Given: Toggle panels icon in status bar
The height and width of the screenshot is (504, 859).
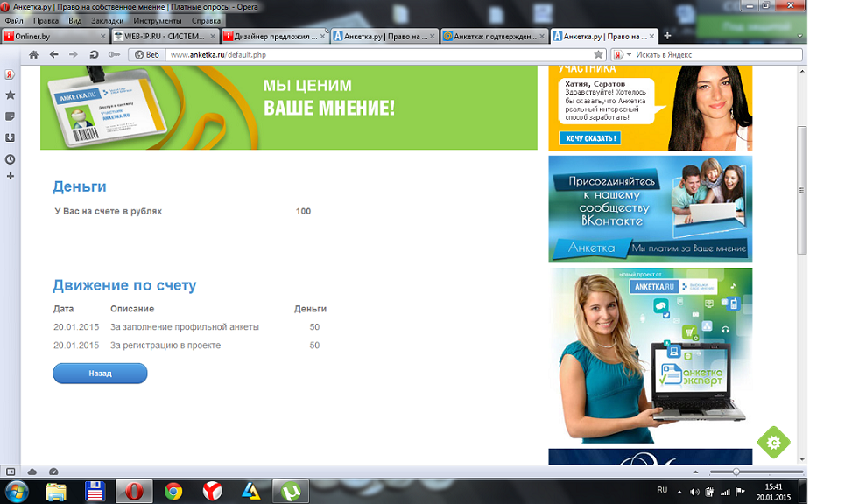Looking at the screenshot, I should pos(11,472).
